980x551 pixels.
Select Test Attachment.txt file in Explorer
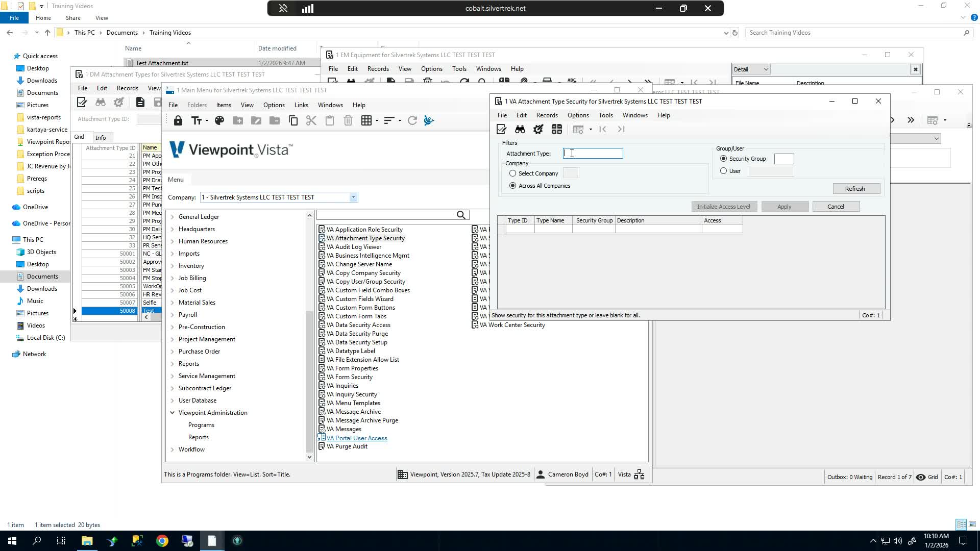[162, 63]
